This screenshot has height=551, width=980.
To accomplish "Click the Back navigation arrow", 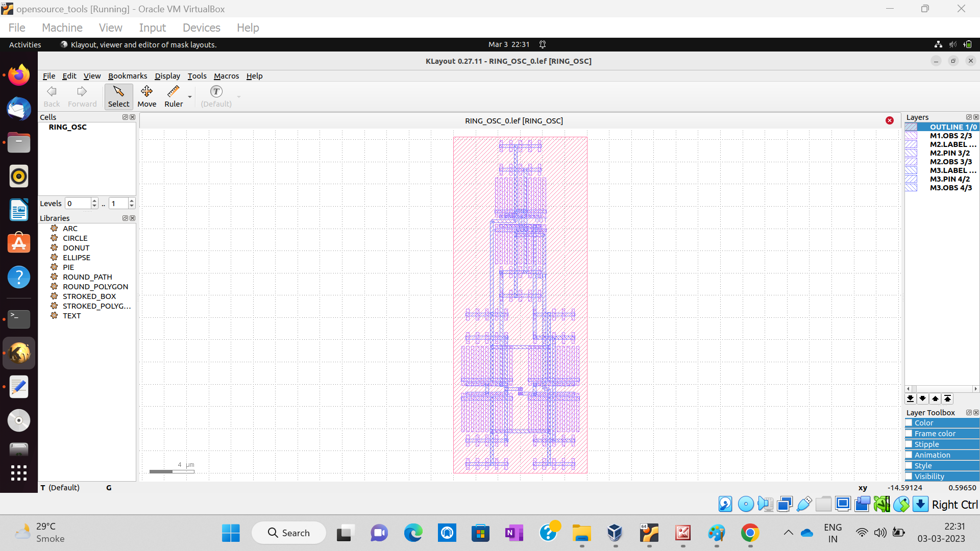I will point(52,96).
